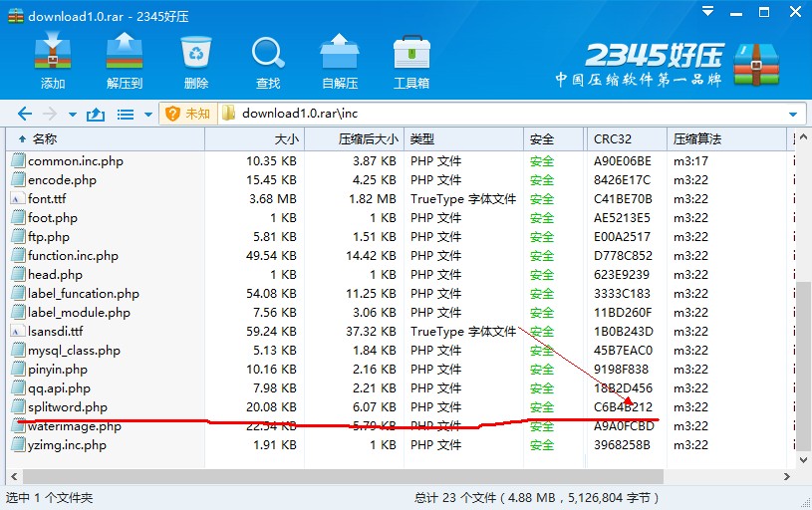Expand the view mode dropdown arrow

148,115
